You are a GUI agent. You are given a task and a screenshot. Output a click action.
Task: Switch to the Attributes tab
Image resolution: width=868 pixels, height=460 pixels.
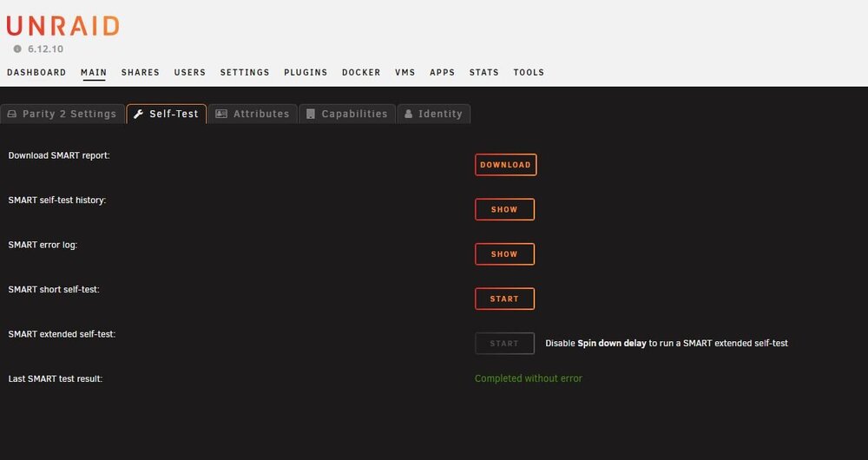pos(253,114)
